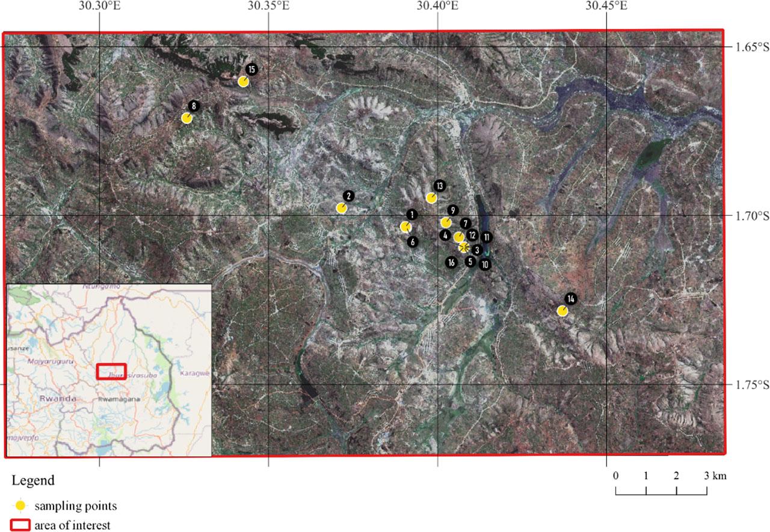
Task: Select the yellow sampling point beside label 8
Action: pyautogui.click(x=186, y=118)
